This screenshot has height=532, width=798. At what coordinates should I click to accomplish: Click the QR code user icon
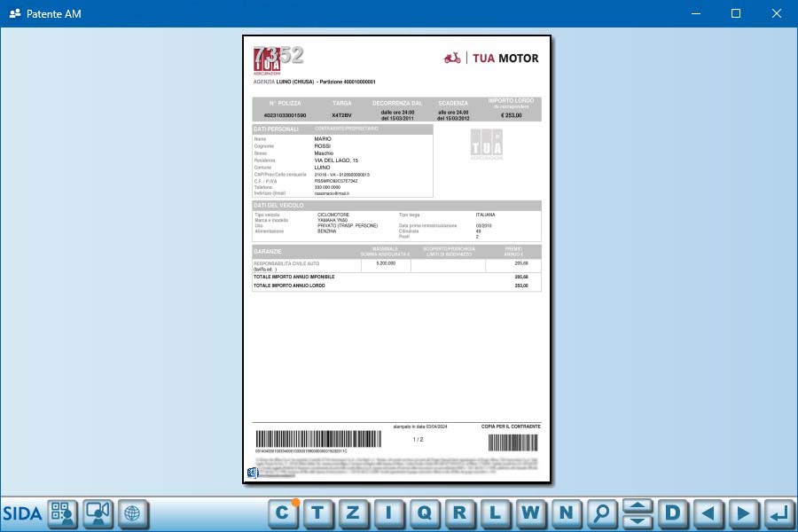[63, 512]
